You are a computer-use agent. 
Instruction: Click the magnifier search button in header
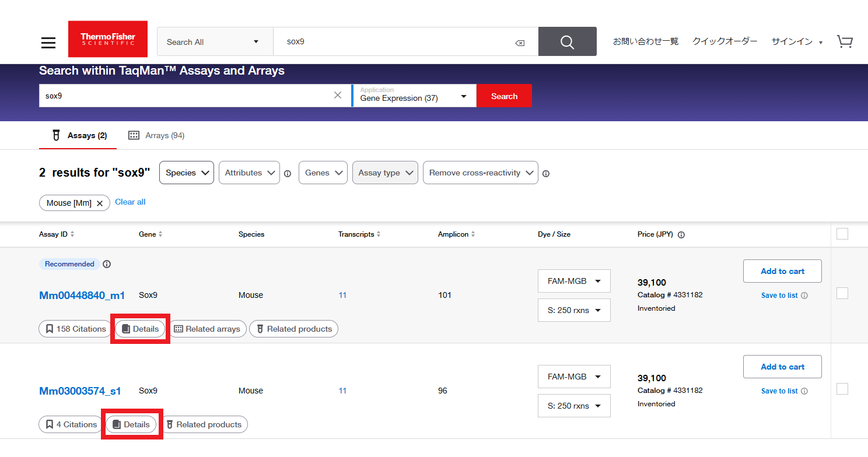click(x=567, y=41)
